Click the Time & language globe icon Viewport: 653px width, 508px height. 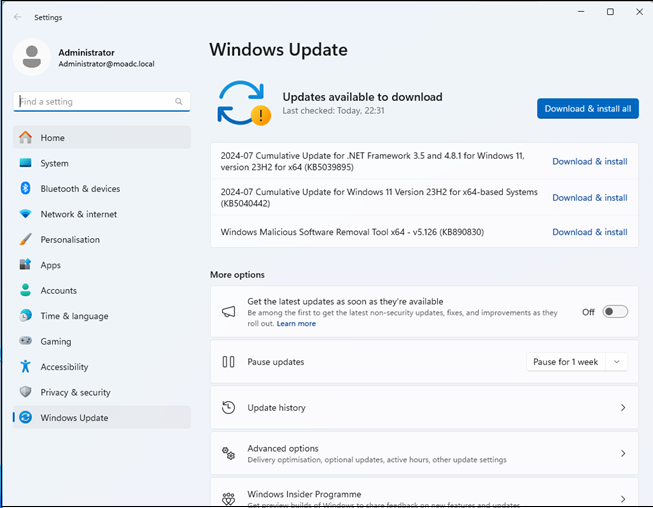click(x=25, y=316)
